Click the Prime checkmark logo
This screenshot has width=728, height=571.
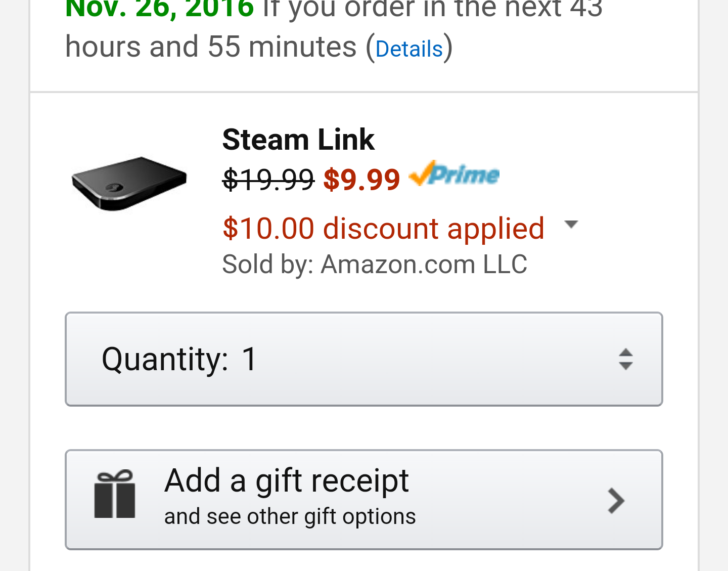click(x=454, y=174)
